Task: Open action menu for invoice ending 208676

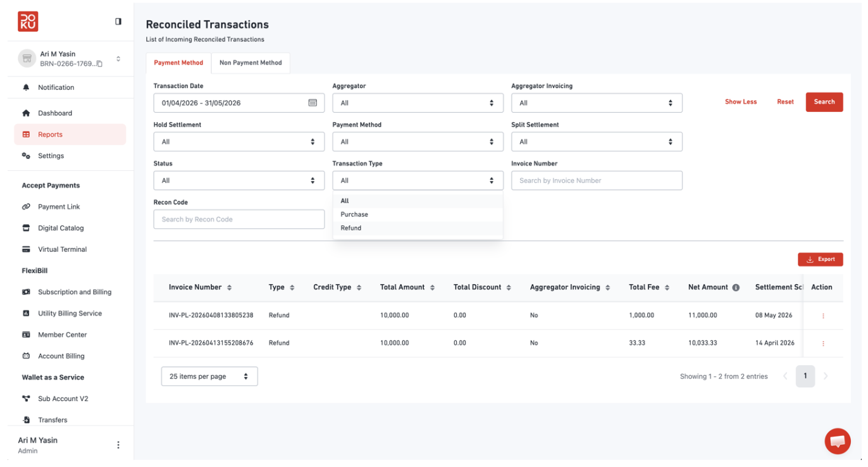Action: coord(823,344)
